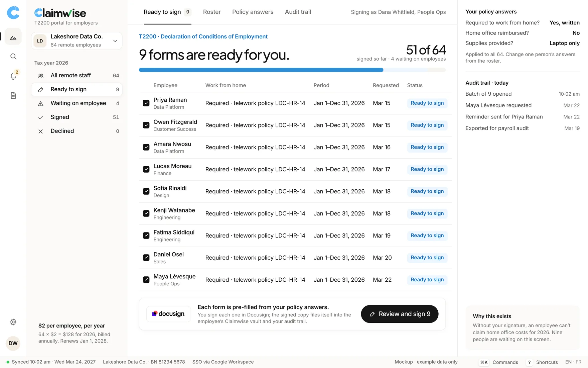The width and height of the screenshot is (588, 368).
Task: Uncheck Maya Lévesque's checkbox
Action: pyautogui.click(x=146, y=280)
